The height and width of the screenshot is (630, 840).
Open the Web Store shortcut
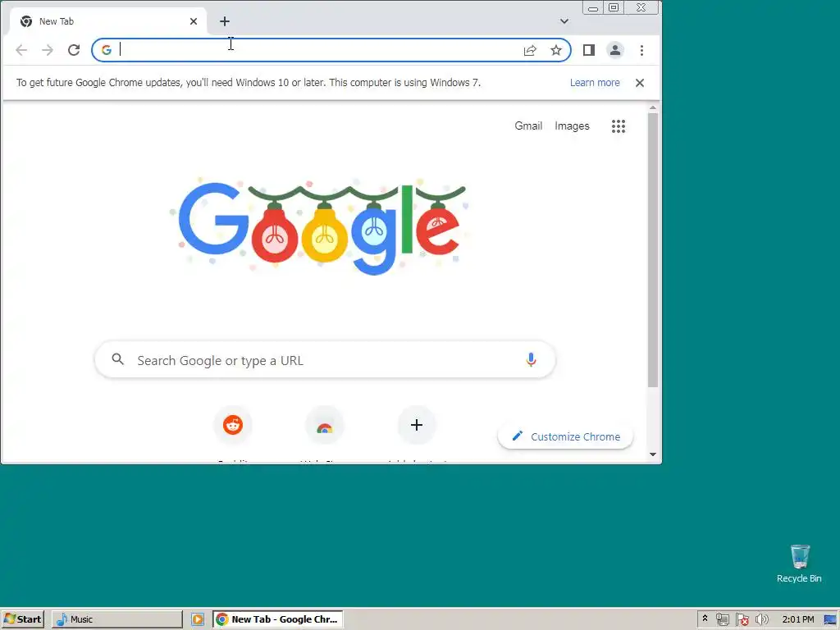pyautogui.click(x=325, y=426)
